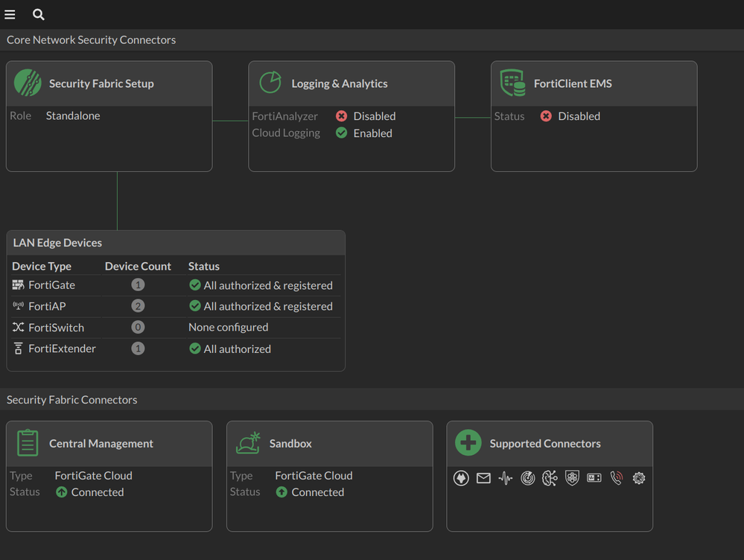The height and width of the screenshot is (560, 744).
Task: Select the wolf head connector icon
Action: (x=461, y=478)
